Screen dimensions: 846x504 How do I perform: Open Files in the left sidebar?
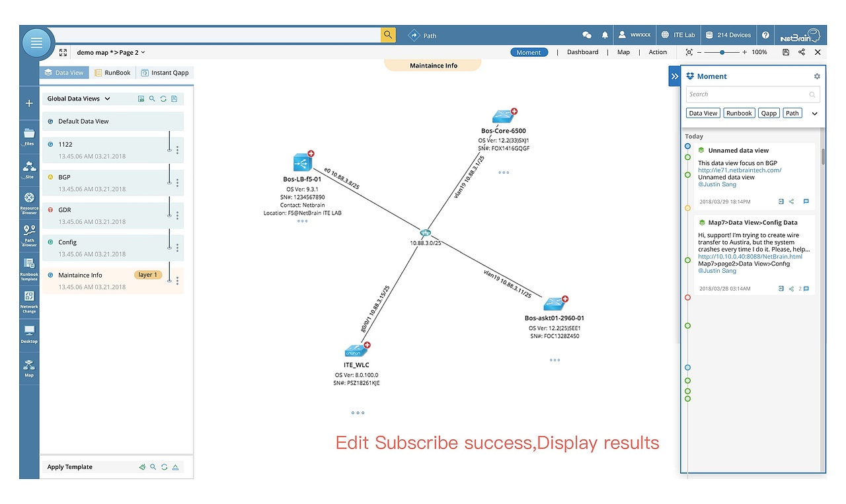click(x=29, y=137)
